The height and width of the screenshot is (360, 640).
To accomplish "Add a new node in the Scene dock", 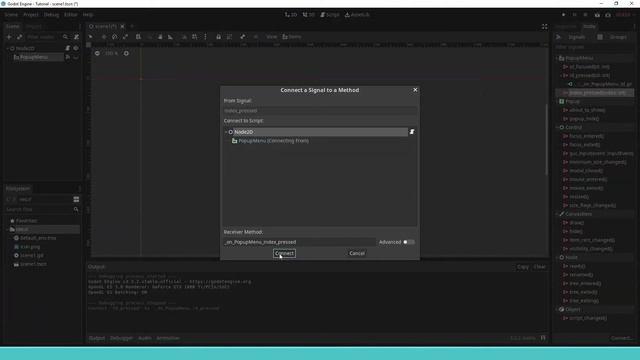I will 9,37.
